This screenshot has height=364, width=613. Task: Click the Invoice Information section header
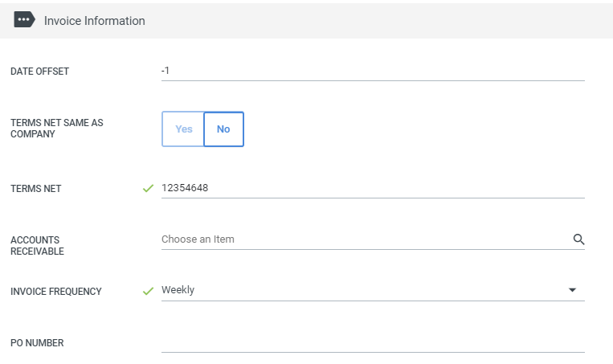coord(307,21)
